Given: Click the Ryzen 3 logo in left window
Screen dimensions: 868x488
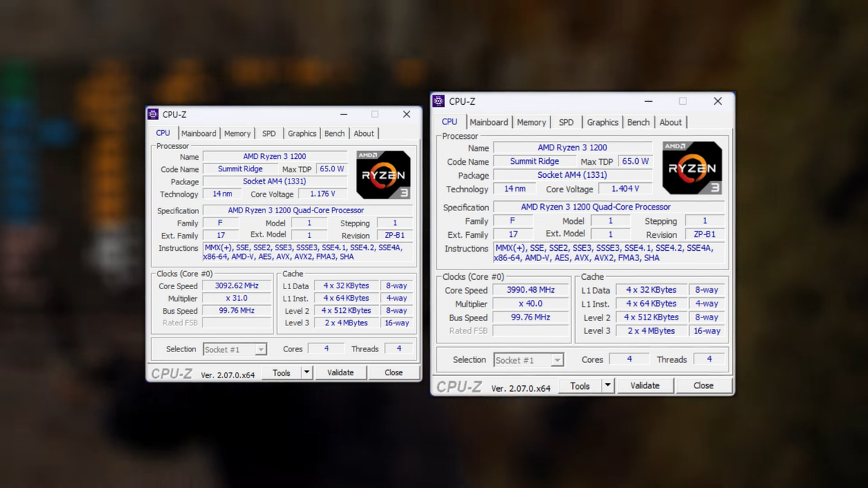Looking at the screenshot, I should (383, 175).
